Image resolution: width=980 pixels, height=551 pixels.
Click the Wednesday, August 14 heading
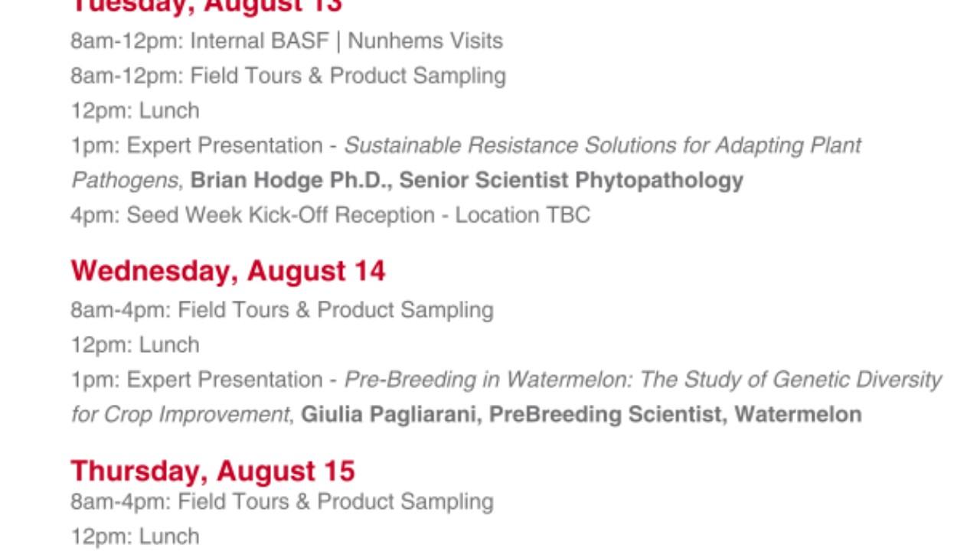pos(228,272)
